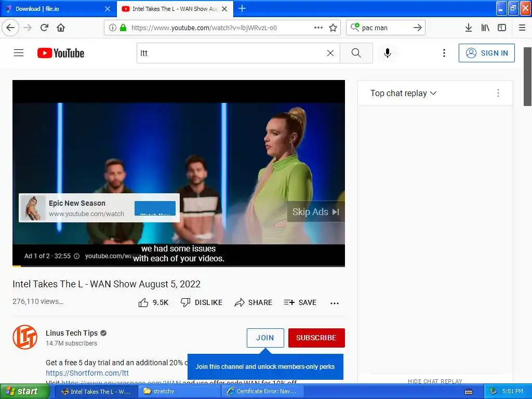The width and height of the screenshot is (532, 399).
Task: Toggle the Firefox sidebar icon
Action: 502,28
